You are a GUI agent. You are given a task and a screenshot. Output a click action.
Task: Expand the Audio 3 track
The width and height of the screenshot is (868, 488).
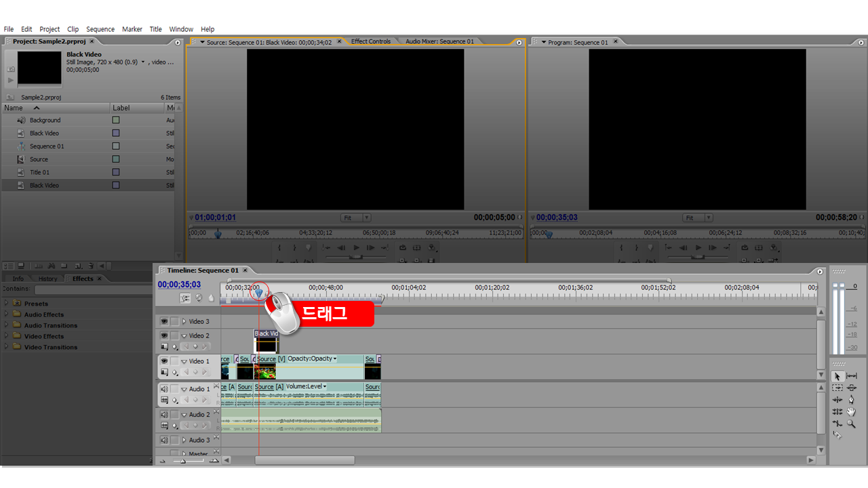tap(184, 440)
